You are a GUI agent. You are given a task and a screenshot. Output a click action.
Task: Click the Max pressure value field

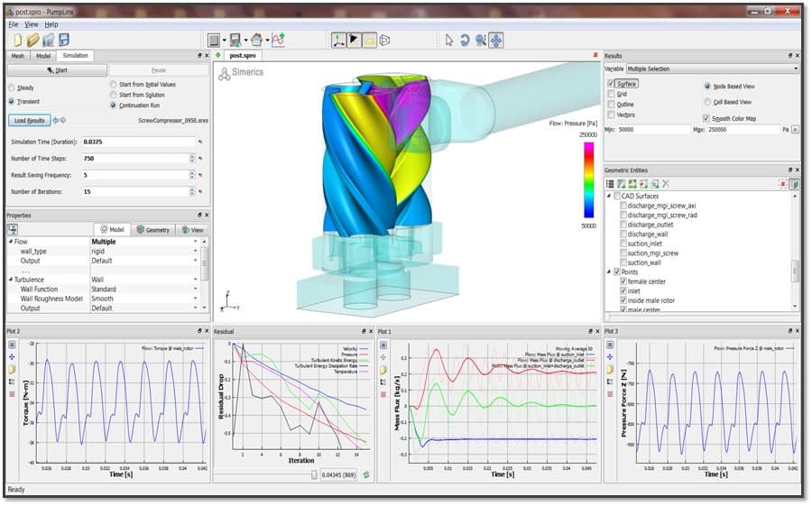click(x=743, y=130)
